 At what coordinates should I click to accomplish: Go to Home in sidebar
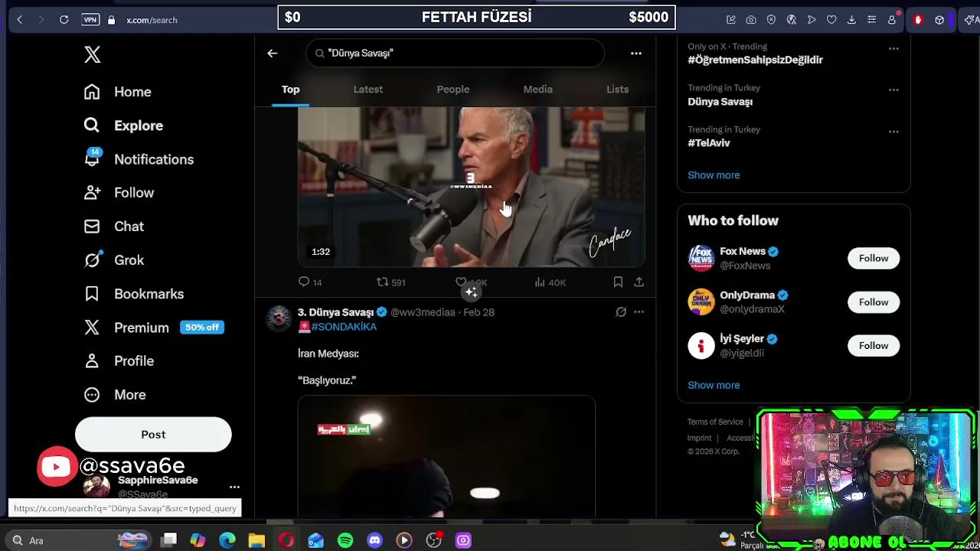(118, 92)
